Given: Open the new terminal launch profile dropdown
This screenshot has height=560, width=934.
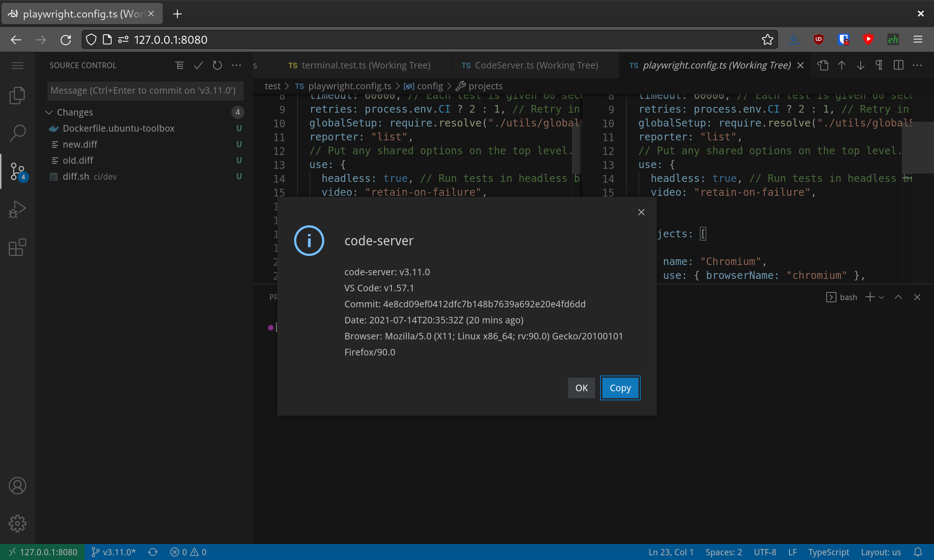Looking at the screenshot, I should 881,297.
